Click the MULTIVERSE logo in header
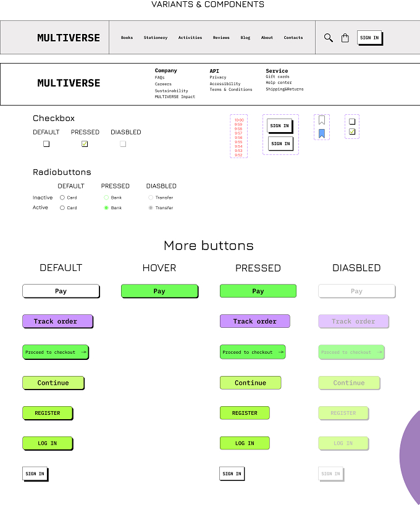420x505 pixels. (x=69, y=38)
